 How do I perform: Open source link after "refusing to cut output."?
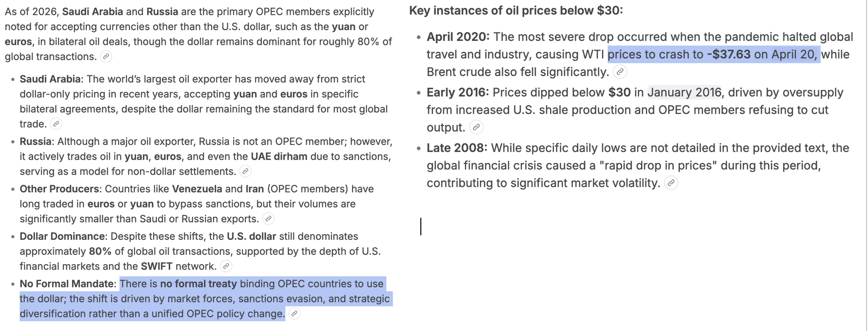[476, 127]
